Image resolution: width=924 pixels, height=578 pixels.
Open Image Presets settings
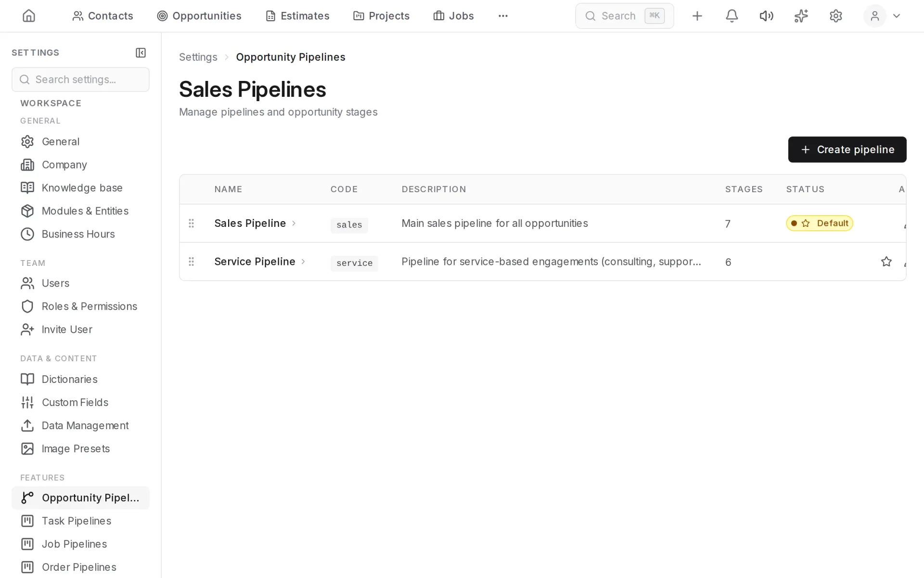80,448
